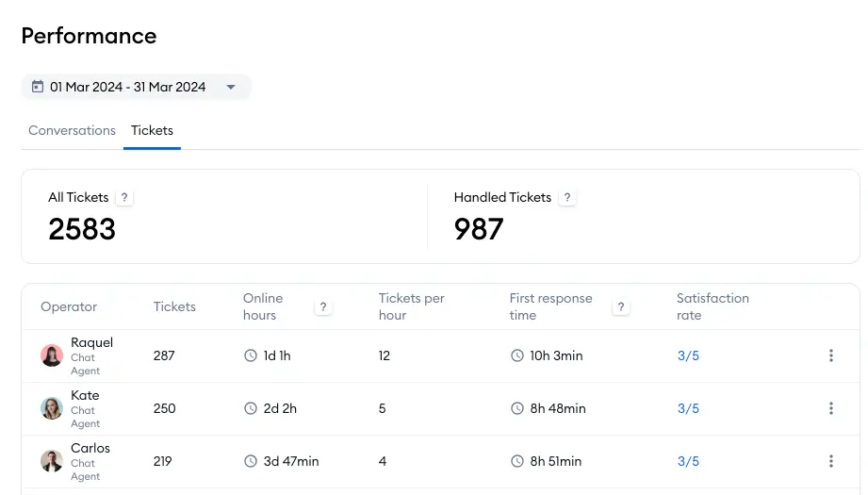Click the All Tickets total 2583
This screenshot has height=495, width=868.
coord(82,229)
